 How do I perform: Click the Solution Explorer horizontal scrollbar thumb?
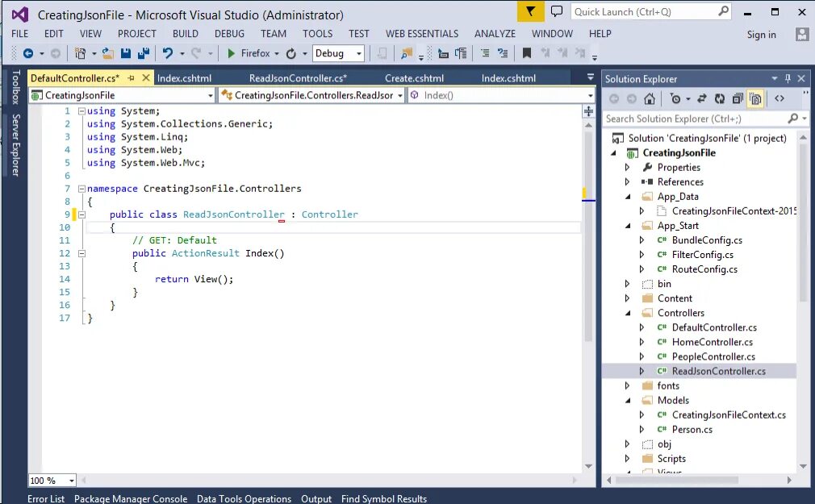(677, 480)
